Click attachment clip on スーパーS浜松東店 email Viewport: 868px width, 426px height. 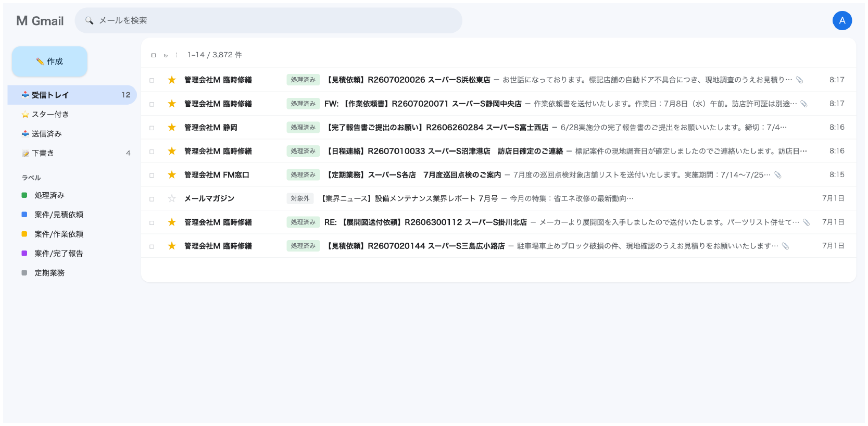[x=800, y=80]
